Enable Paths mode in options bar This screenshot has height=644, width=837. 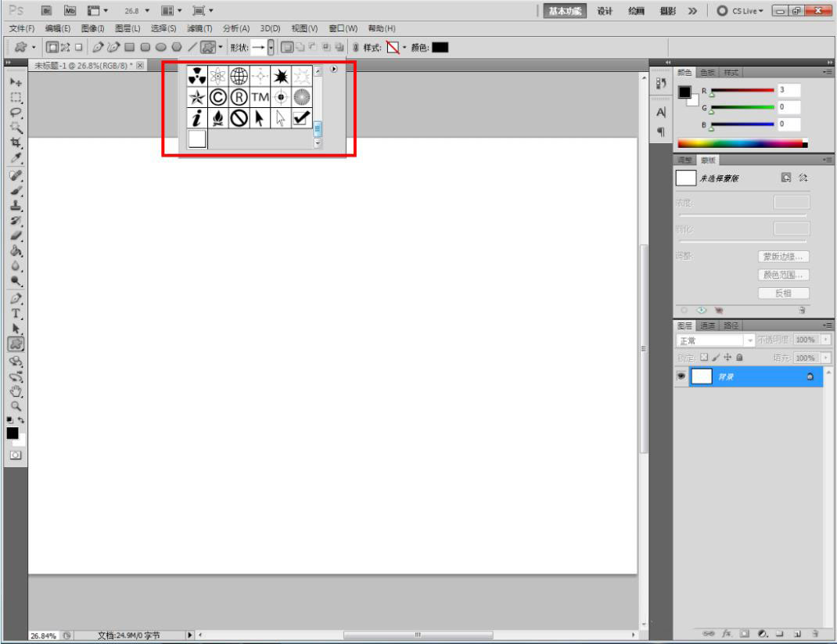pyautogui.click(x=65, y=47)
